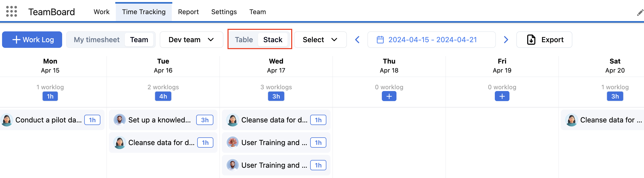Expand the Dev team dropdown
Screen dimensions: 644x178
pyautogui.click(x=191, y=40)
